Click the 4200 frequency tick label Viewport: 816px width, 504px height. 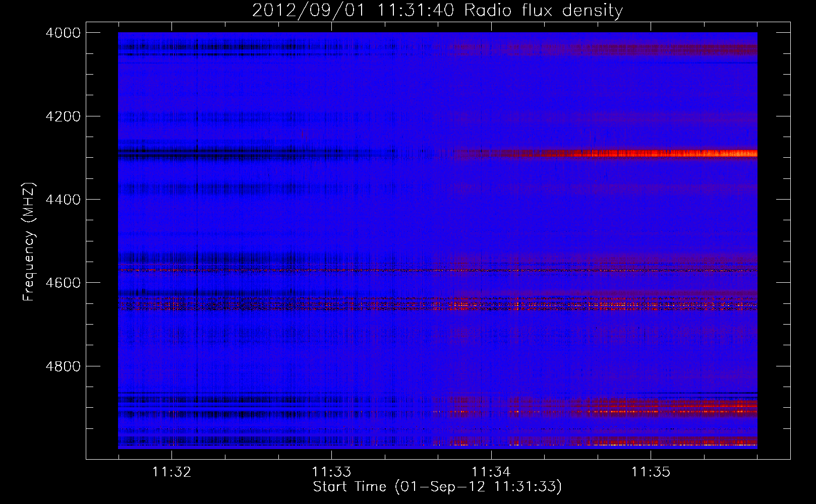[63, 116]
